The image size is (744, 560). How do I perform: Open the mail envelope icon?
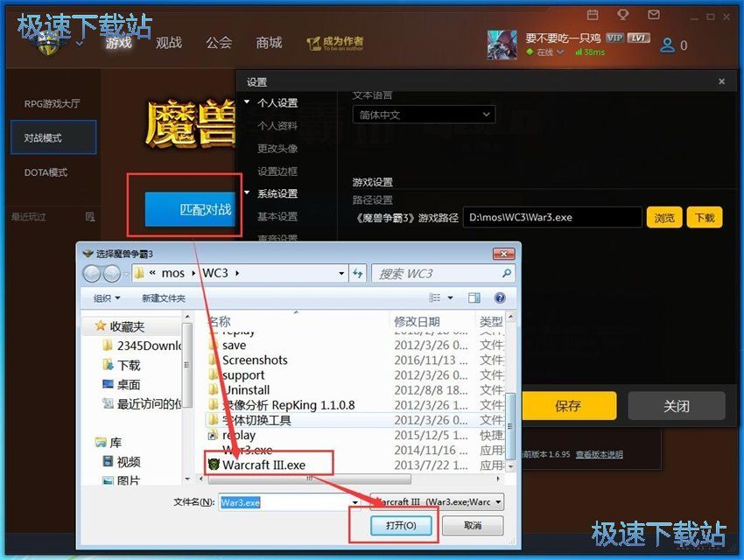coord(654,15)
